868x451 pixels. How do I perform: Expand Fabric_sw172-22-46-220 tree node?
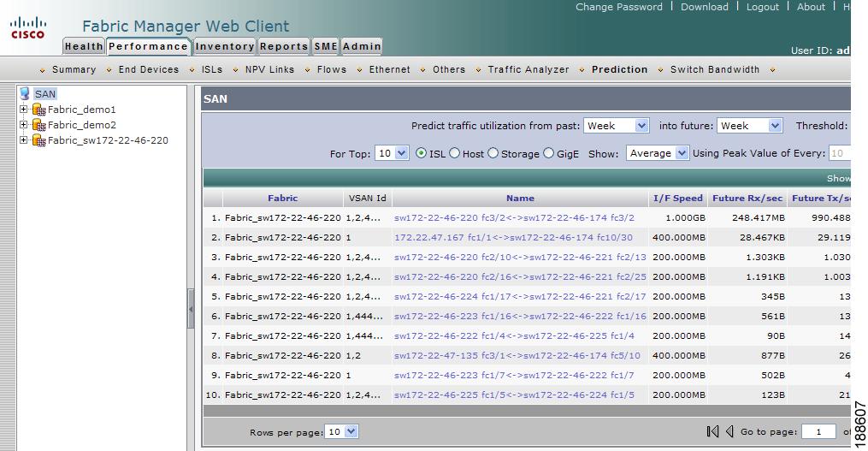tap(23, 140)
